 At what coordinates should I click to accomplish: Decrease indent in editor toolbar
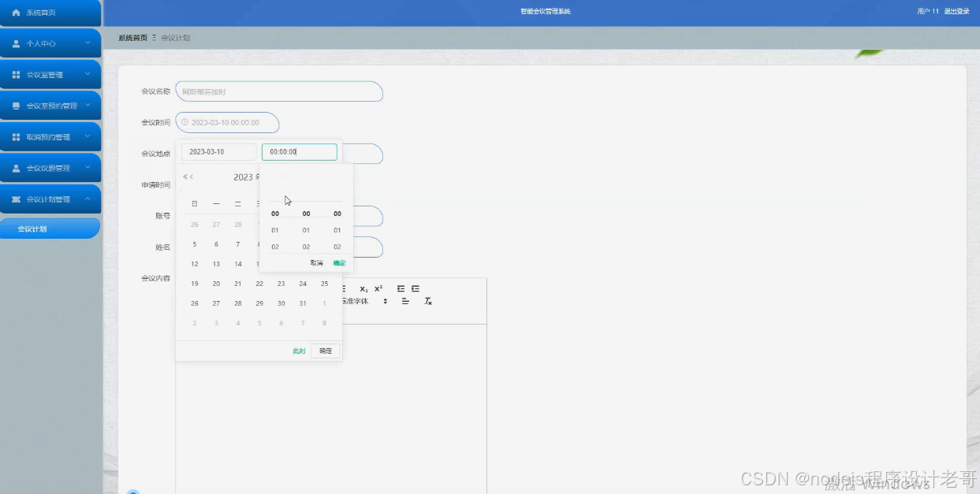(x=401, y=288)
